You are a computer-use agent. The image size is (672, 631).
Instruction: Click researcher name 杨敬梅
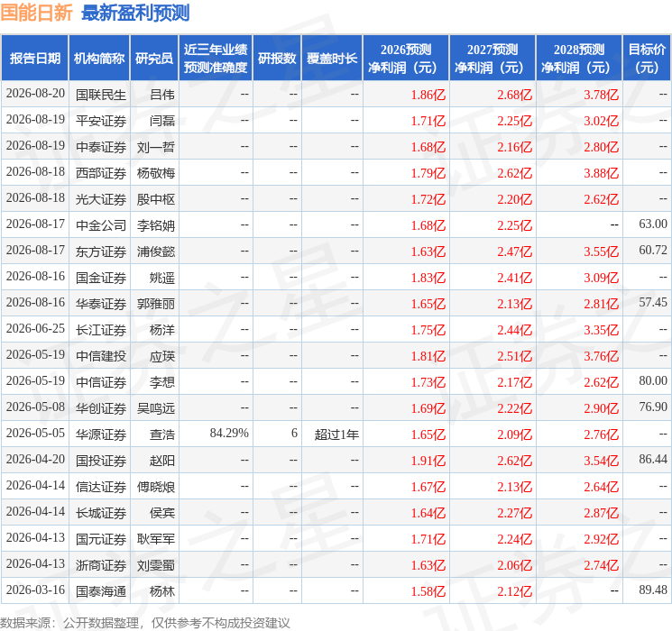155,173
